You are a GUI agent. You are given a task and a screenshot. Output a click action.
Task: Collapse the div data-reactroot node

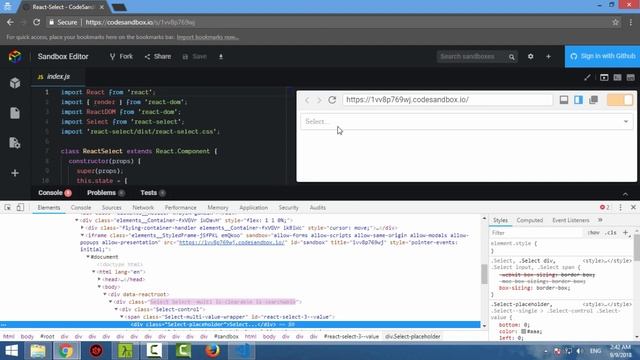coord(105,294)
